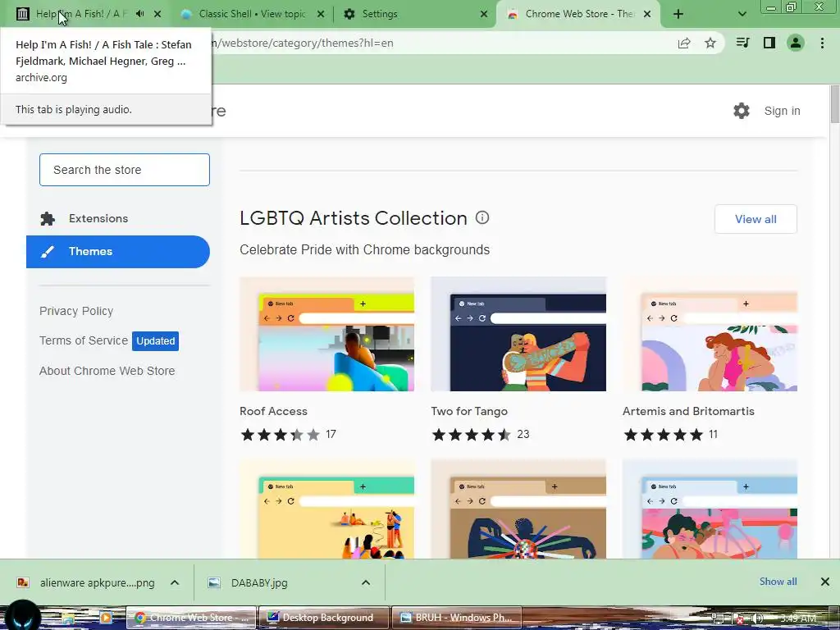The height and width of the screenshot is (630, 840).
Task: Click Chrome Web Store taskbar button
Action: click(192, 618)
